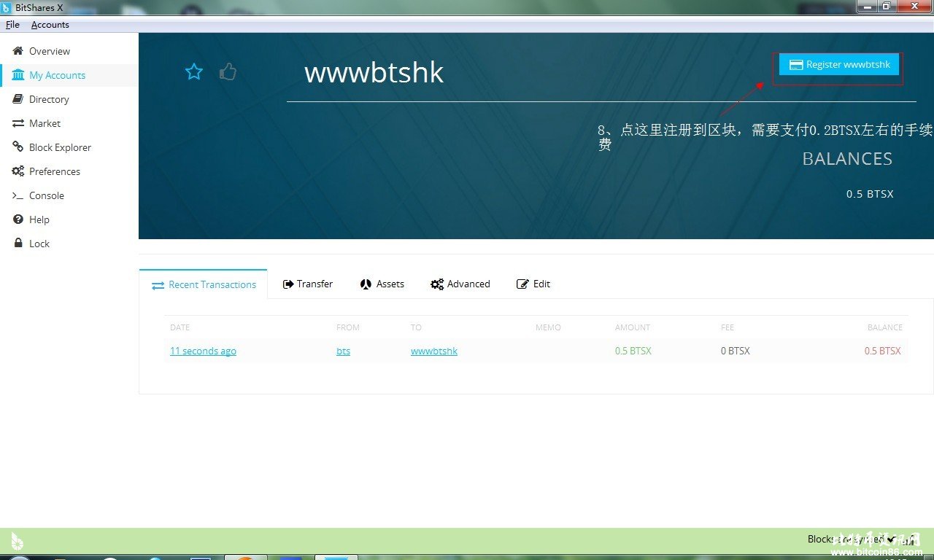Toggle favorite star for wwwbtshk
Screen dimensions: 934x560
click(x=194, y=71)
